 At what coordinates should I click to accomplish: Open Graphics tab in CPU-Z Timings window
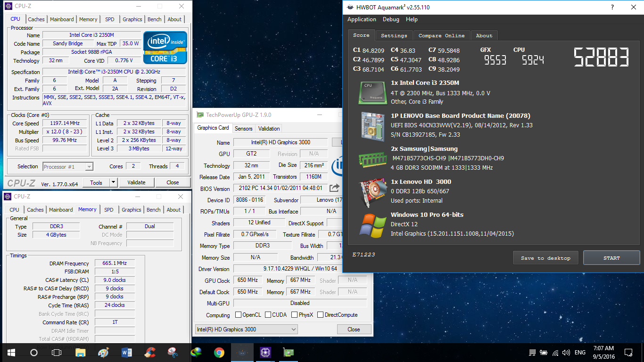132,210
